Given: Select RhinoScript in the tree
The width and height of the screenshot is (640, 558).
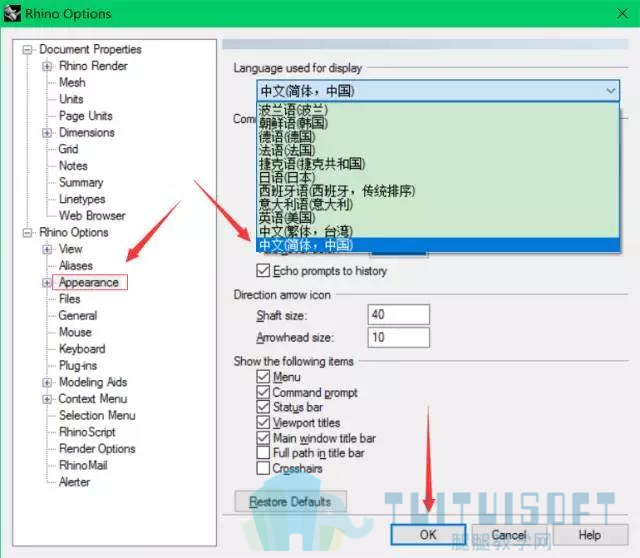Looking at the screenshot, I should pyautogui.click(x=87, y=432).
